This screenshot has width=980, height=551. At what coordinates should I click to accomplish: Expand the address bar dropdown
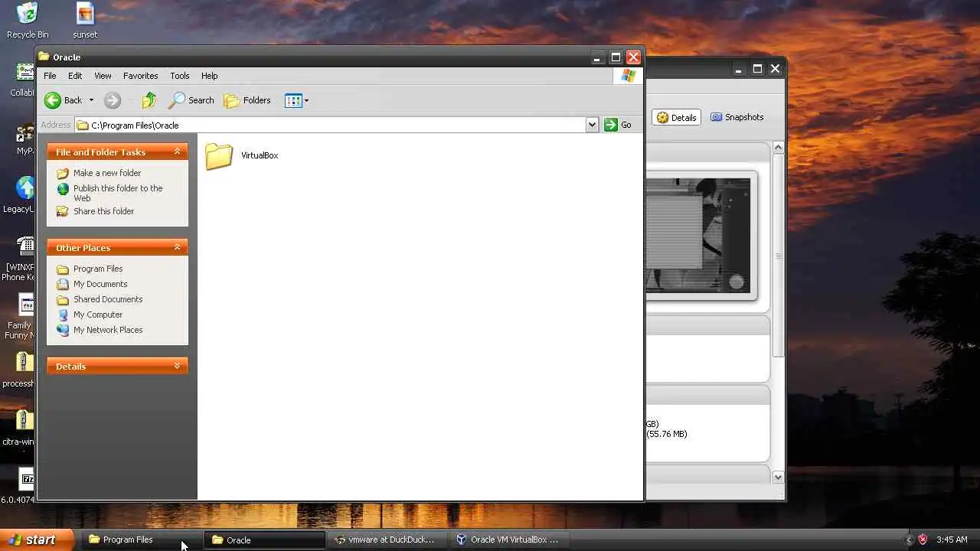click(592, 125)
